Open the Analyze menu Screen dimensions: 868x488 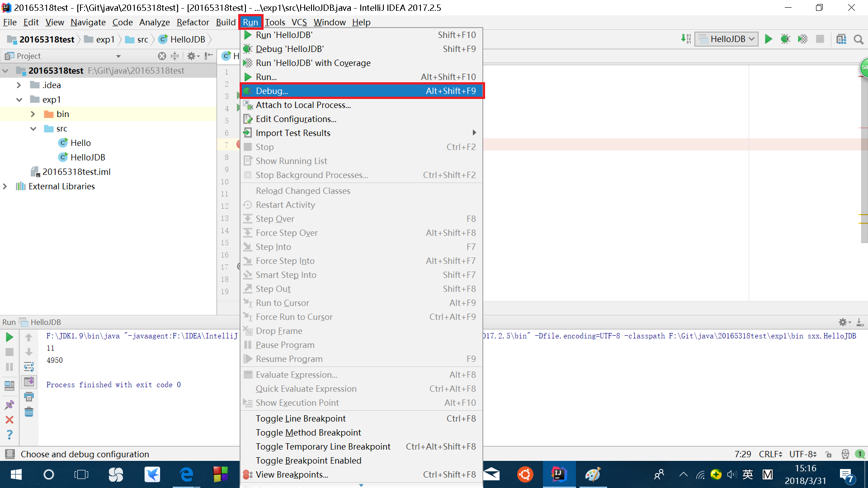click(154, 22)
